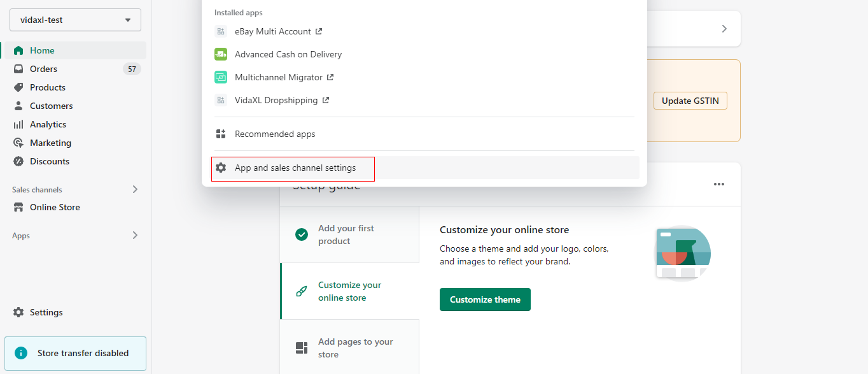This screenshot has height=374, width=868.
Task: Click the 'Choose a theme and add your logo' description
Action: pyautogui.click(x=524, y=255)
